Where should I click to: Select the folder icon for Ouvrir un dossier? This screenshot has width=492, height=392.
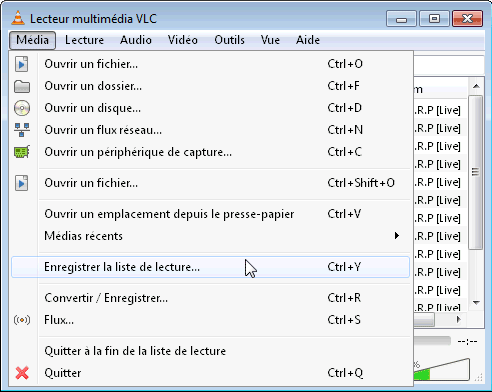pyautogui.click(x=22, y=86)
